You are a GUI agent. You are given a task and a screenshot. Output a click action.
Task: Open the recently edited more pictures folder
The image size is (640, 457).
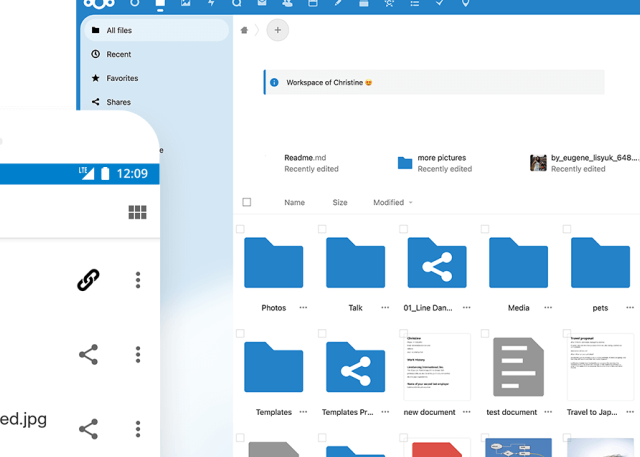[435, 163]
